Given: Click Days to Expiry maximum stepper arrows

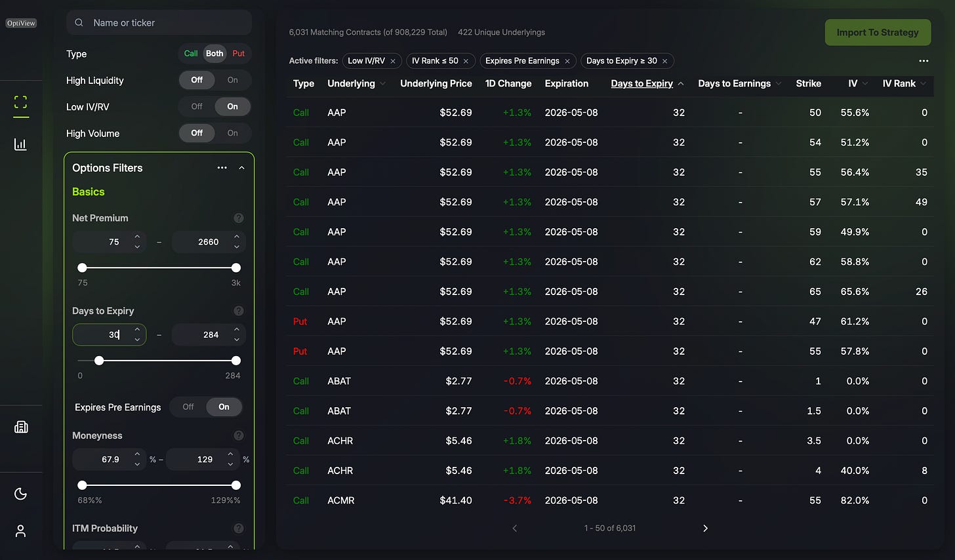Looking at the screenshot, I should click(x=236, y=334).
